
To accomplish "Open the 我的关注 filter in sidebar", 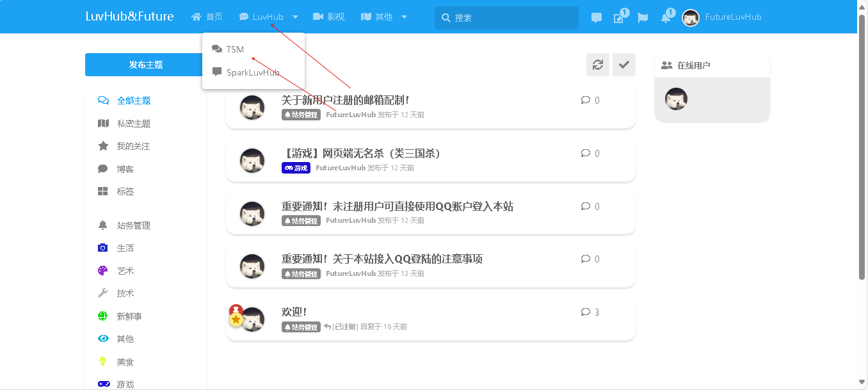I will 133,146.
